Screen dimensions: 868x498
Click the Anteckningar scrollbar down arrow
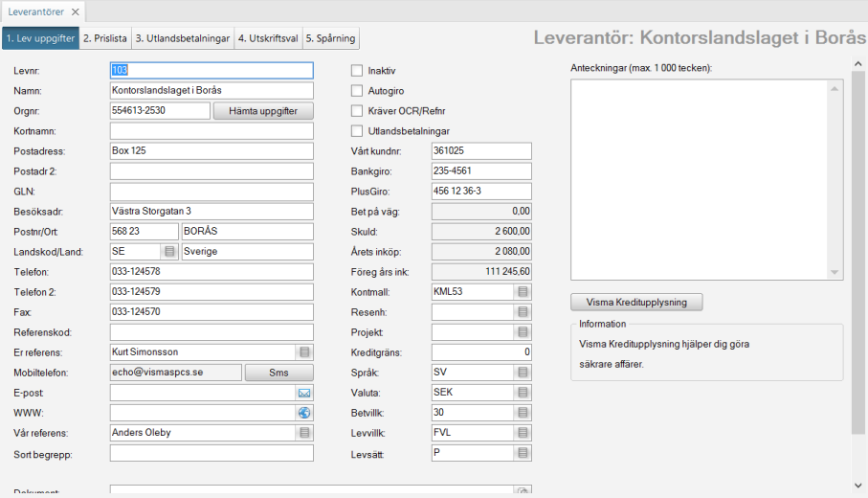(835, 272)
